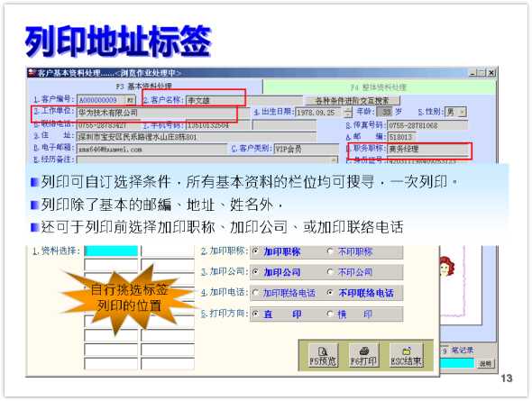Image resolution: width=532 pixels, height=401 pixels.
Task: Click the 各种条件进阶交互搜索 button
Action: [x=353, y=101]
